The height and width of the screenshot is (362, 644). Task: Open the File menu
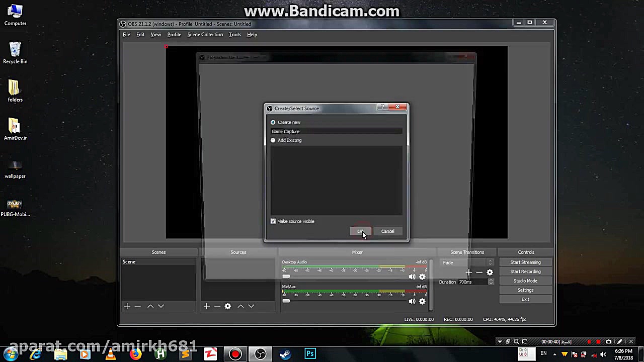(126, 35)
